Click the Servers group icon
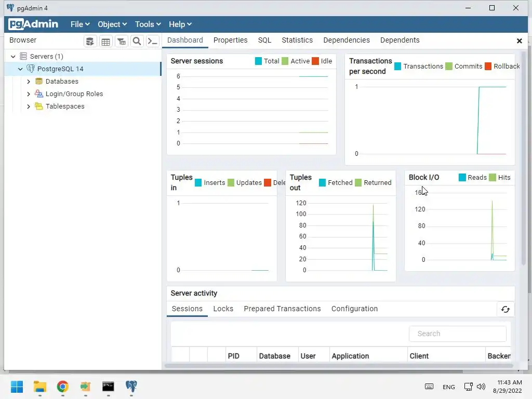 (23, 56)
